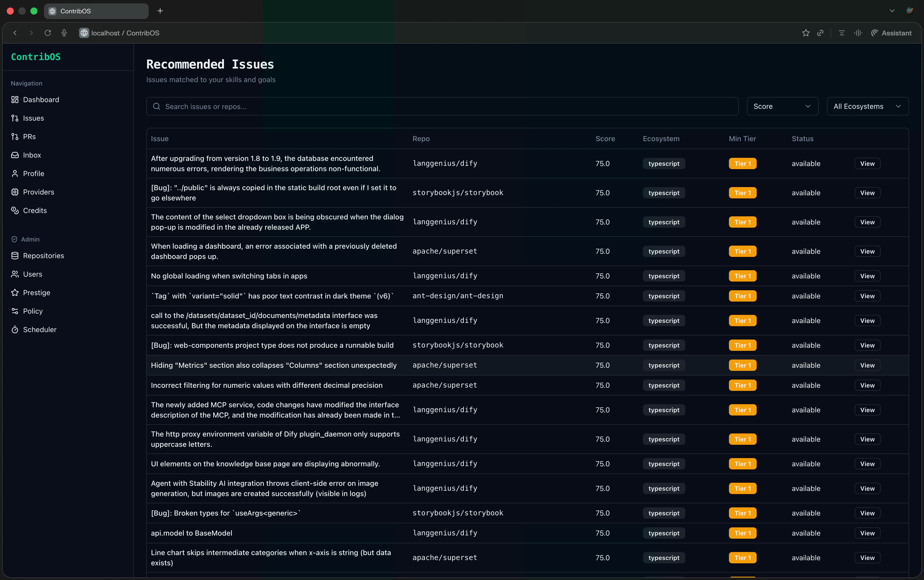Open a new browser tab with plus
The height and width of the screenshot is (580, 924).
click(x=160, y=11)
